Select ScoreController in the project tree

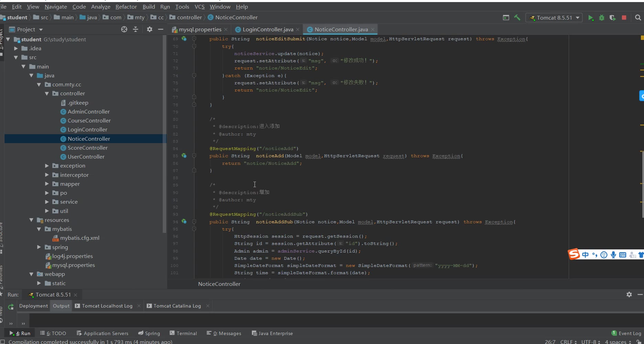click(88, 148)
